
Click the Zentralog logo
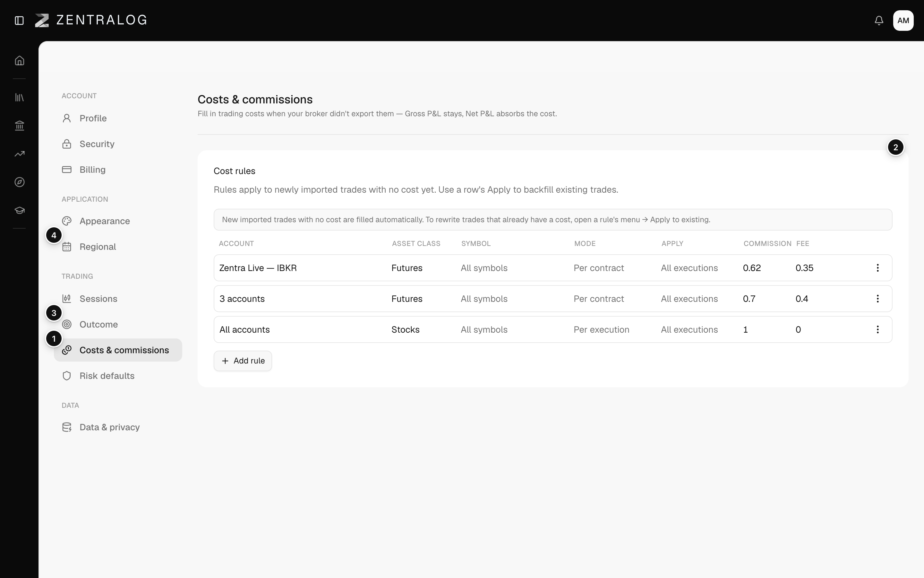click(x=91, y=20)
